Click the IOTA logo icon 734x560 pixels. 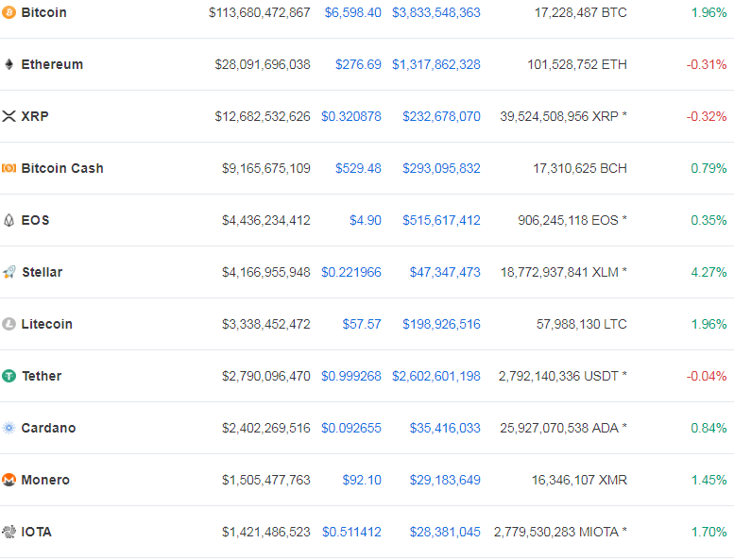point(9,532)
